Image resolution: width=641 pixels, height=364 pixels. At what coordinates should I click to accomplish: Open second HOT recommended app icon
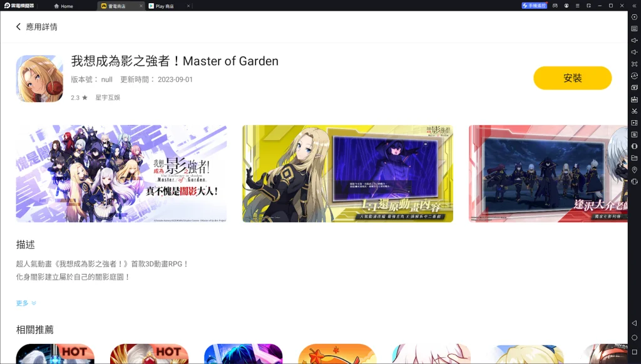point(149,354)
